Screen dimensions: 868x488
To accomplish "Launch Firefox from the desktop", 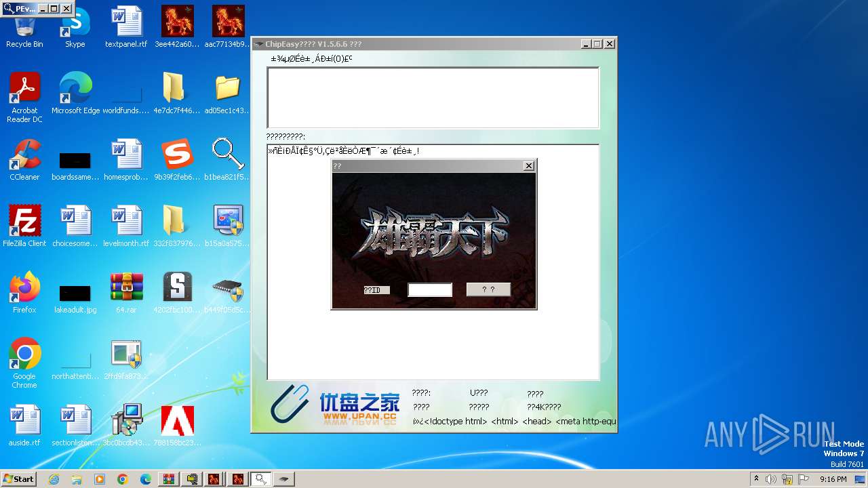I will 24,293.
